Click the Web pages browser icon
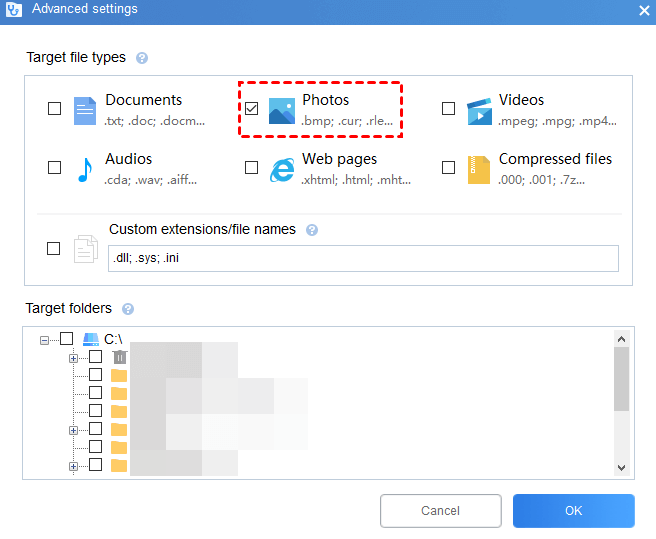Screen dimensions: 656x539 [282, 168]
